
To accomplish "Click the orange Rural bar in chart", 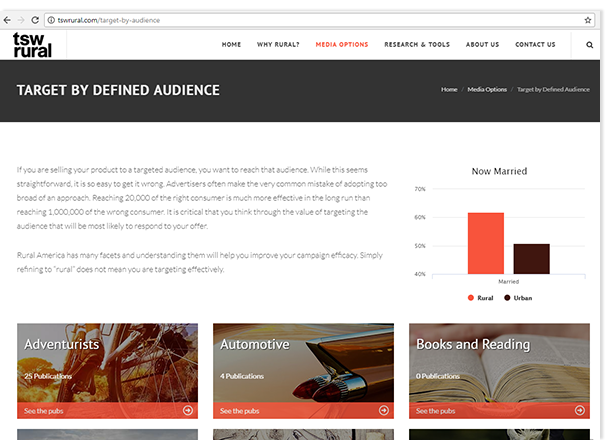I will tap(485, 243).
